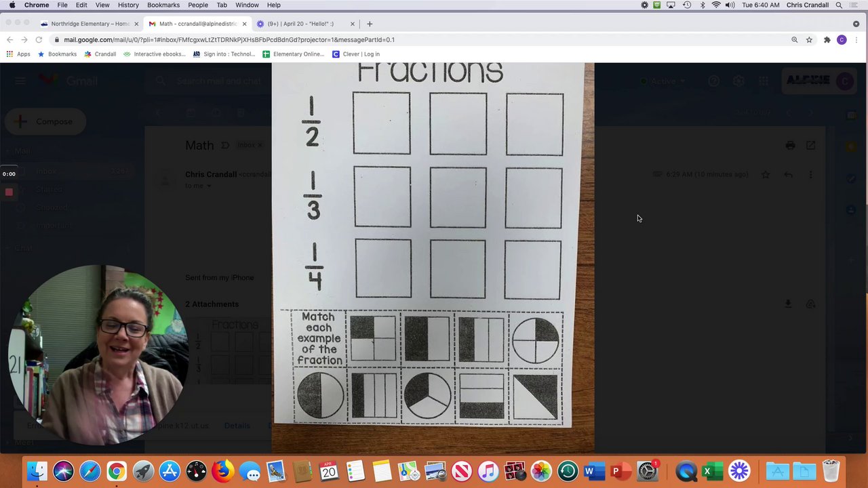Open the Trash in the dock
Screen dimensions: 868x488
831,471
